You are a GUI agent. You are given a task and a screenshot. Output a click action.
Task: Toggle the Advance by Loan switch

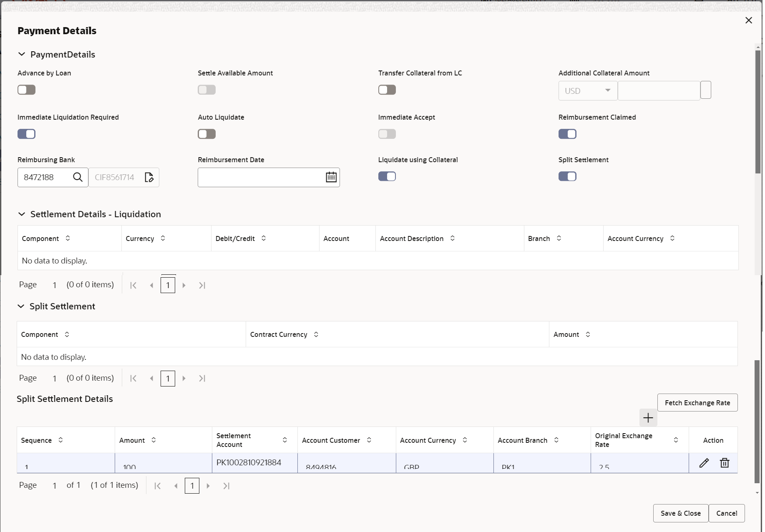tap(27, 90)
